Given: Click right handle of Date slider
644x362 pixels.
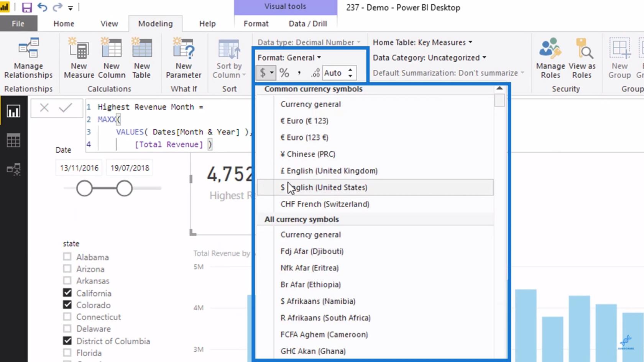Looking at the screenshot, I should [124, 188].
